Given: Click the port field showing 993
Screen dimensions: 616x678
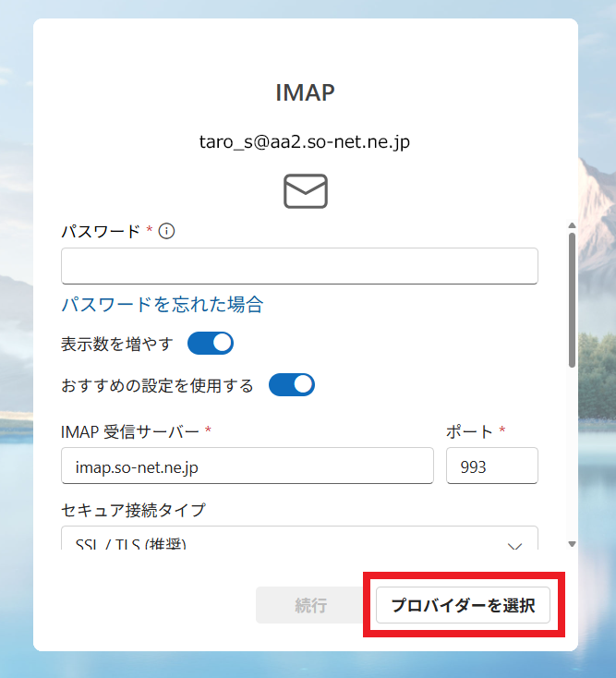Looking at the screenshot, I should coord(491,466).
